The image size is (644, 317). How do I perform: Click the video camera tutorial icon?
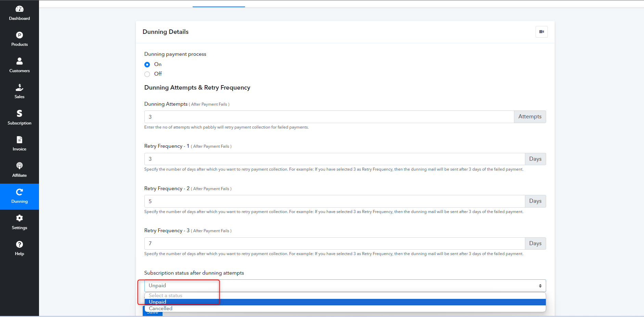point(542,32)
